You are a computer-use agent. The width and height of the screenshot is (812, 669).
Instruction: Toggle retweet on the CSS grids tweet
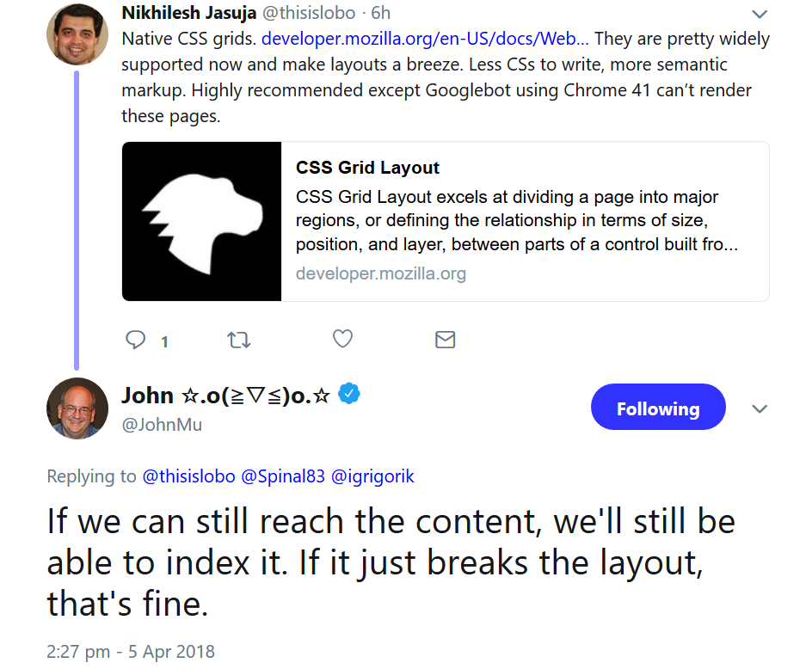[238, 339]
